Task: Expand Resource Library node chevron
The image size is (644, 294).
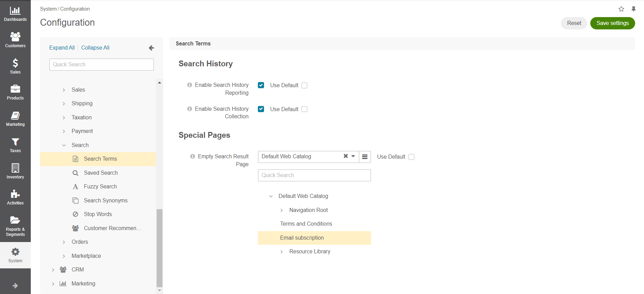Action: tap(281, 252)
